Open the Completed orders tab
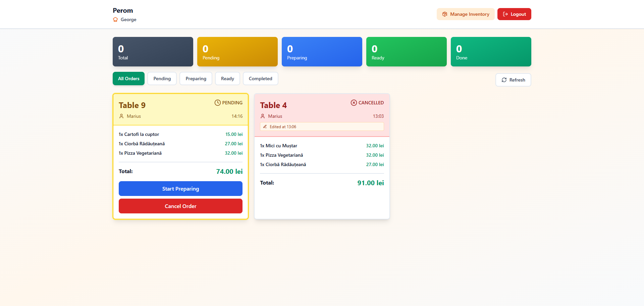 (260, 79)
